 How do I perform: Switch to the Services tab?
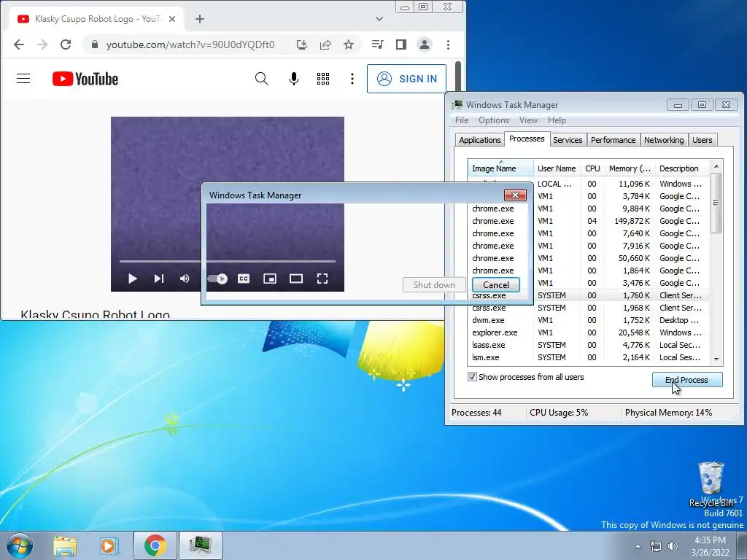coord(568,140)
